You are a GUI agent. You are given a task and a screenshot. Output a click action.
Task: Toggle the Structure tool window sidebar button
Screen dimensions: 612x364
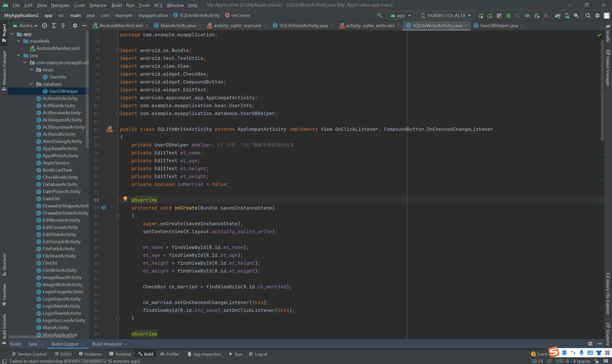(x=4, y=264)
